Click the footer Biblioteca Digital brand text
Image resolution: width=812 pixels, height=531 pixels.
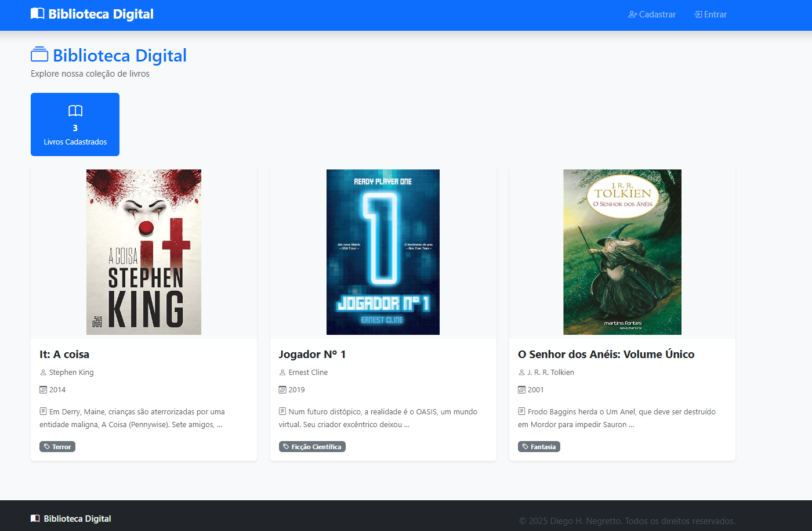[x=78, y=519]
